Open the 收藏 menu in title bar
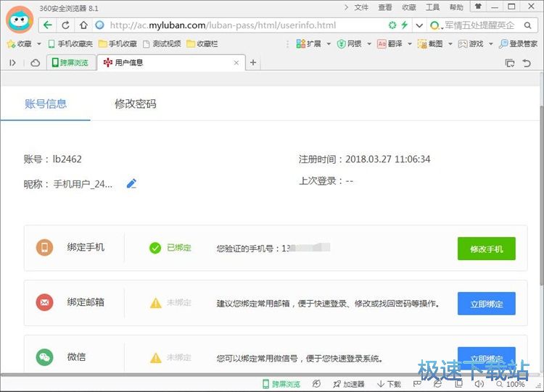This screenshot has height=392, width=544. coord(408,7)
